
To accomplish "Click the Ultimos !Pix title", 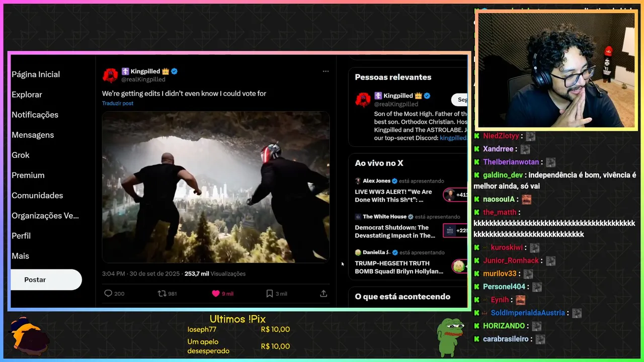I will [x=237, y=319].
